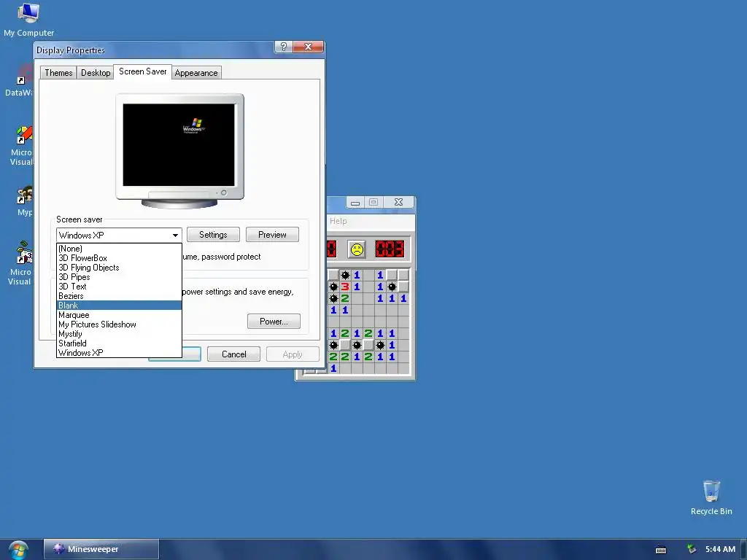Switch to the Themes tab
The width and height of the screenshot is (747, 560).
click(58, 73)
